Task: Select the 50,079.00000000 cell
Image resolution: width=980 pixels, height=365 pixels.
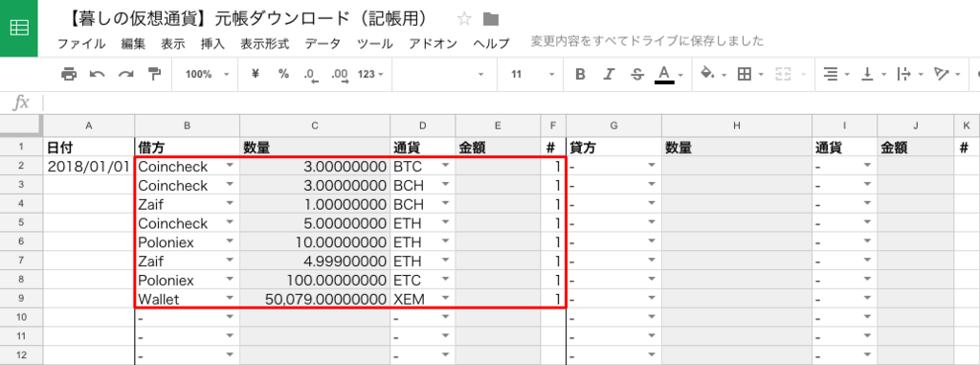Action: point(315,299)
